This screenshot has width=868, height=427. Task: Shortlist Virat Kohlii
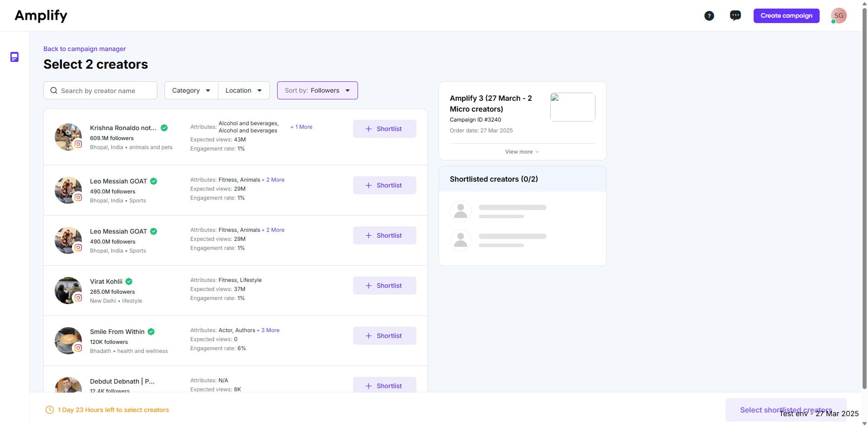(x=384, y=285)
